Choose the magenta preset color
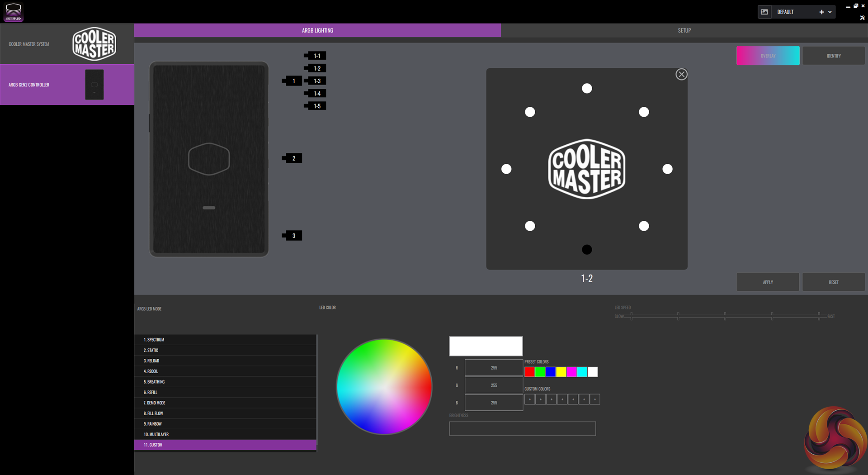 (x=572, y=372)
